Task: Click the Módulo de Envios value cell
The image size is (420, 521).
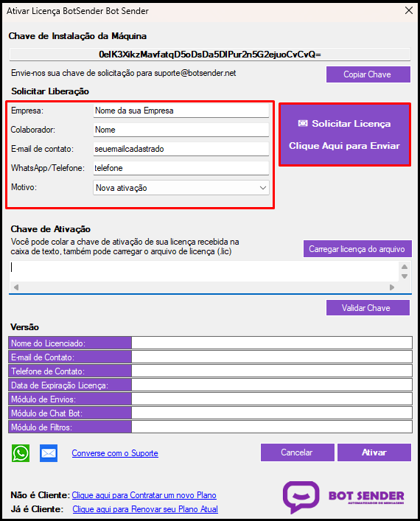Action: click(272, 399)
